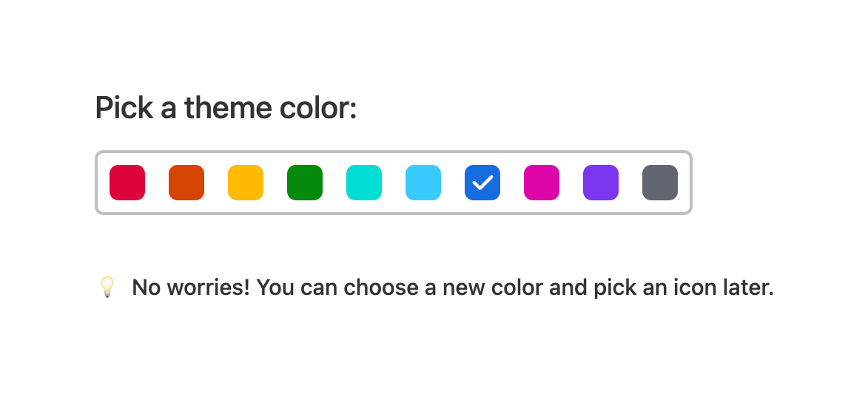The image size is (868, 394).
Task: Click the selected blue swatch
Action: pos(482,183)
